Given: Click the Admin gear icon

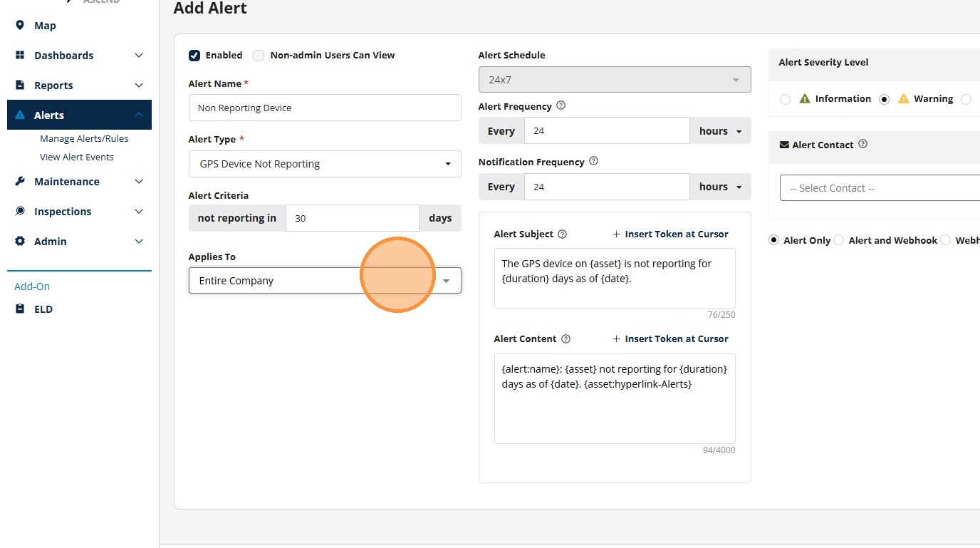Looking at the screenshot, I should pyautogui.click(x=20, y=242).
